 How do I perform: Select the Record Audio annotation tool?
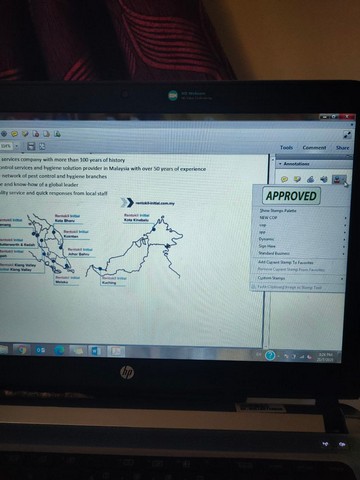coord(324,179)
